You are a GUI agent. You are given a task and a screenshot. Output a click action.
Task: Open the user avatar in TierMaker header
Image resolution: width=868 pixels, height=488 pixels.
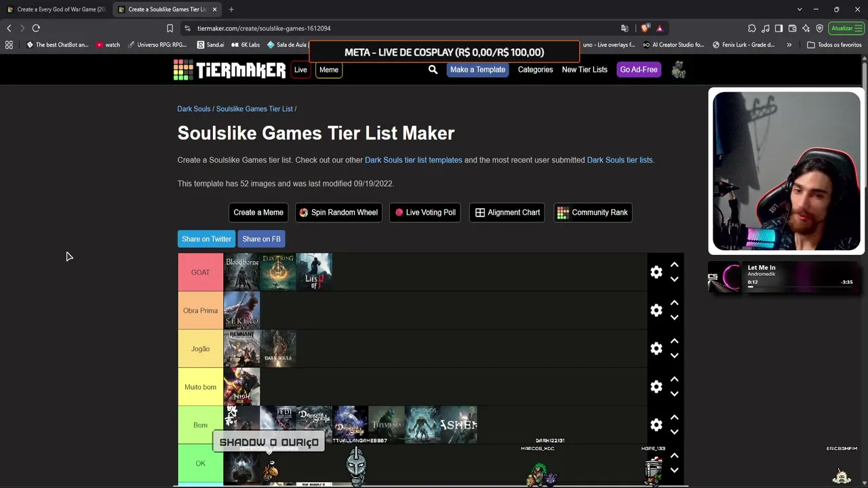click(x=678, y=69)
